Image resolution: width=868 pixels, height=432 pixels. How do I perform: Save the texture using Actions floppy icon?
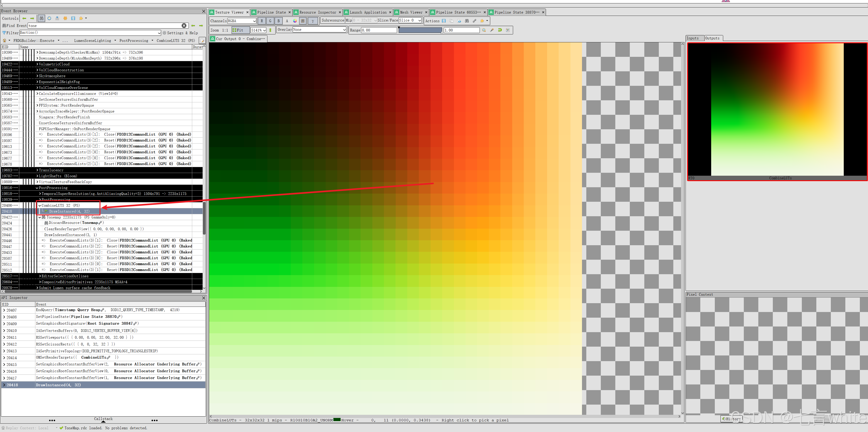[444, 21]
